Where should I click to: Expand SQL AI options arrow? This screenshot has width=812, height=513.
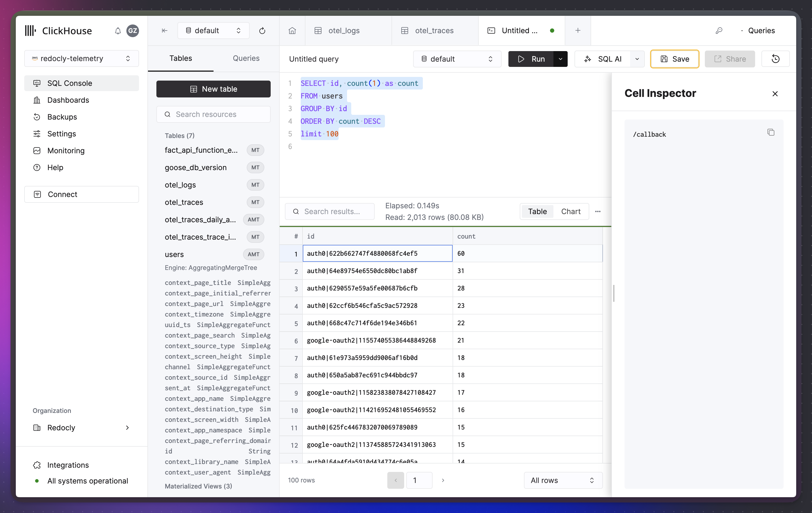(637, 59)
